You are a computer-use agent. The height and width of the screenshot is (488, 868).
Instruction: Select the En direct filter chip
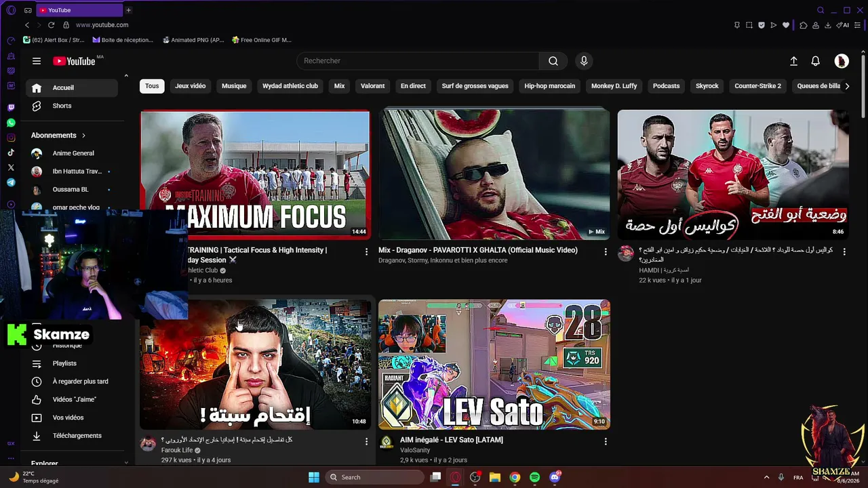[x=413, y=86]
